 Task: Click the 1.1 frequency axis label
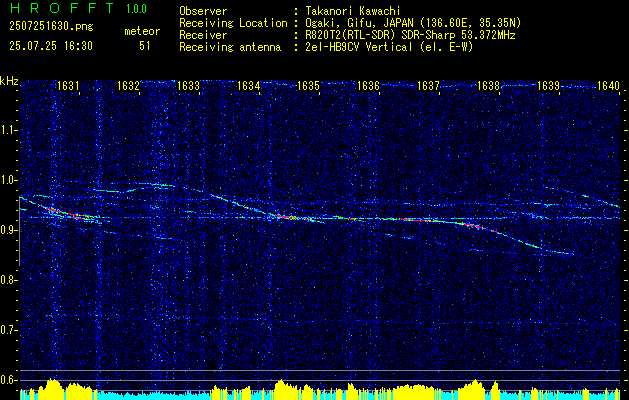point(9,131)
